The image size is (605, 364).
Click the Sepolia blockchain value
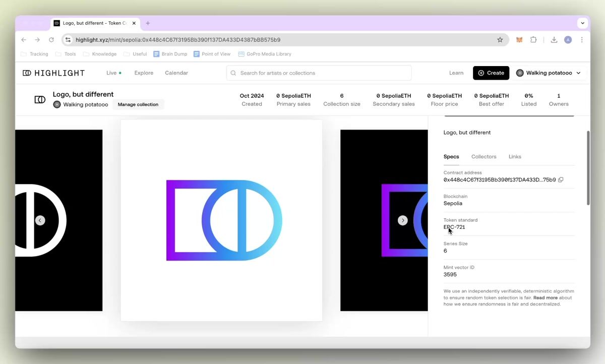coord(453,204)
